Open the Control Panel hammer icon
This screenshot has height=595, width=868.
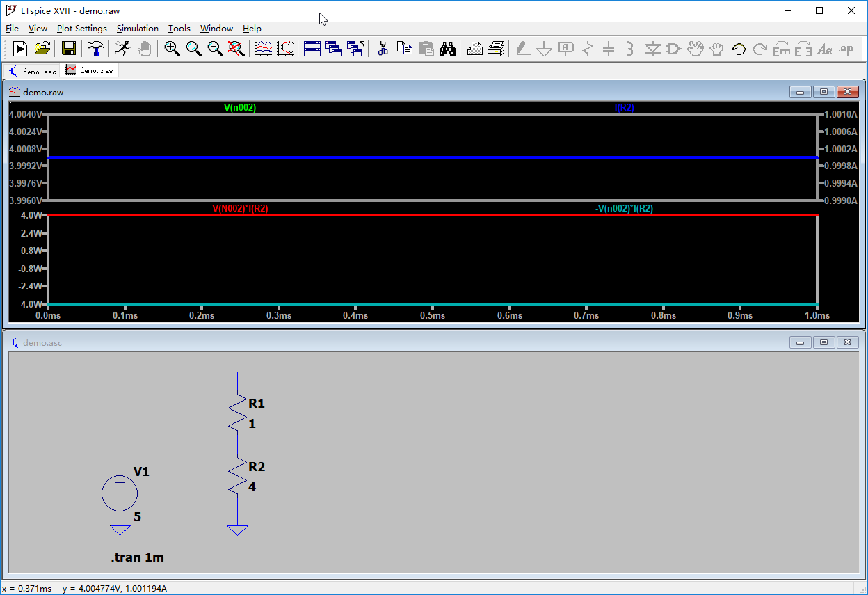coord(96,48)
